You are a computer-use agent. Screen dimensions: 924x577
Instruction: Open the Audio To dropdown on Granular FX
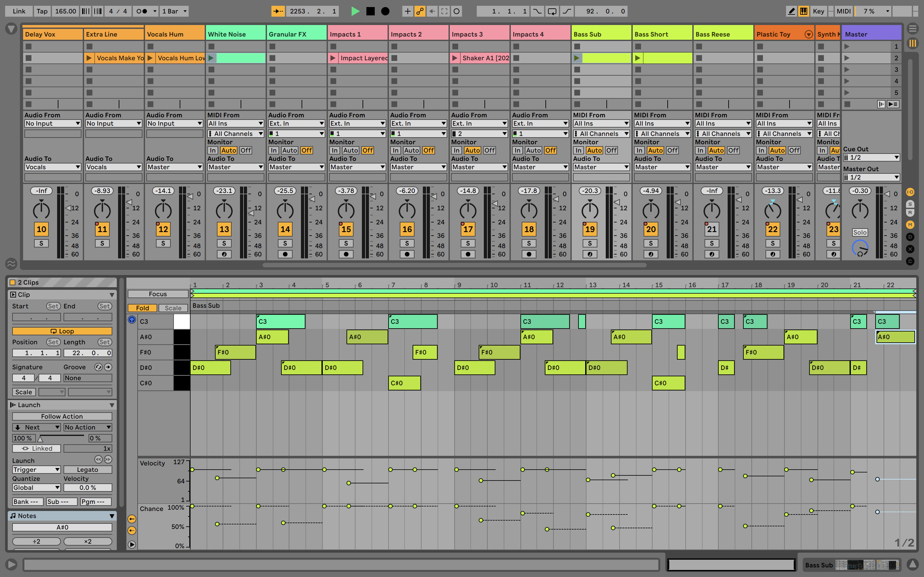point(296,167)
